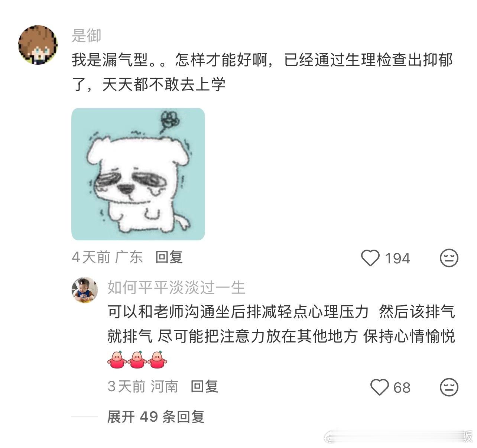Expand 49 more replies

(x=156, y=416)
